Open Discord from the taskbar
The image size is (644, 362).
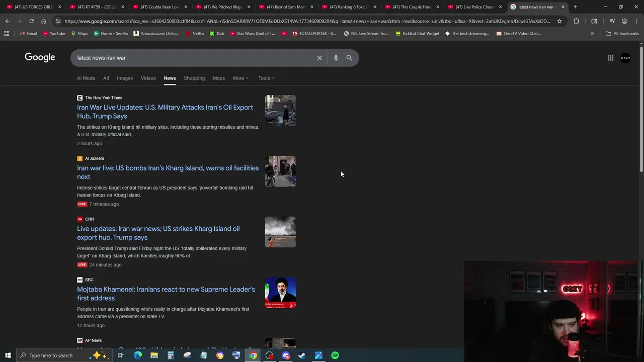[x=286, y=355]
